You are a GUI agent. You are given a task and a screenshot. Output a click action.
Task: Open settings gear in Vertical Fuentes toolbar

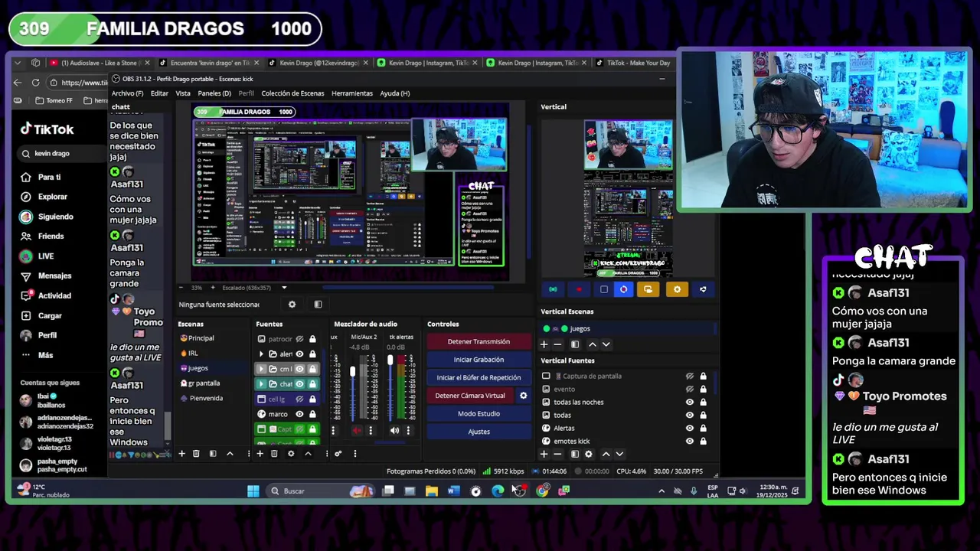tap(588, 454)
